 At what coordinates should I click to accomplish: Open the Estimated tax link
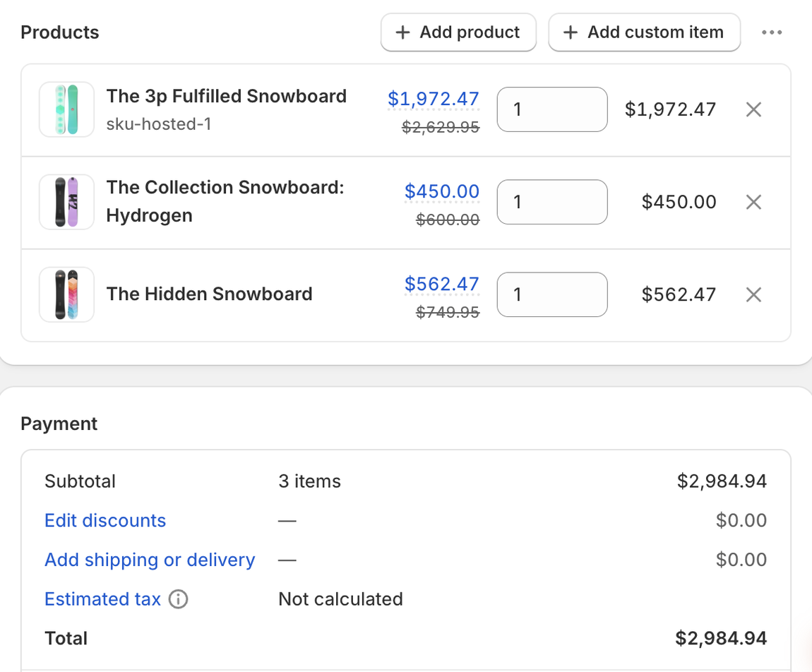[102, 599]
